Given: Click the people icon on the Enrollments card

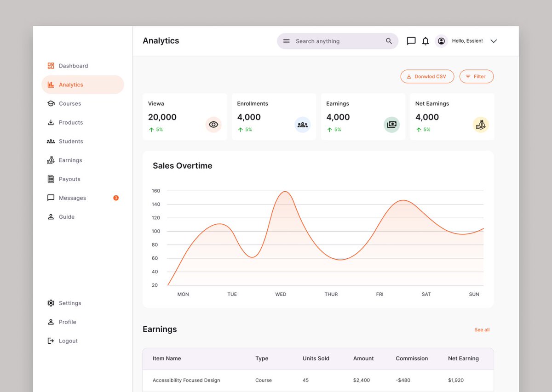Looking at the screenshot, I should point(303,125).
